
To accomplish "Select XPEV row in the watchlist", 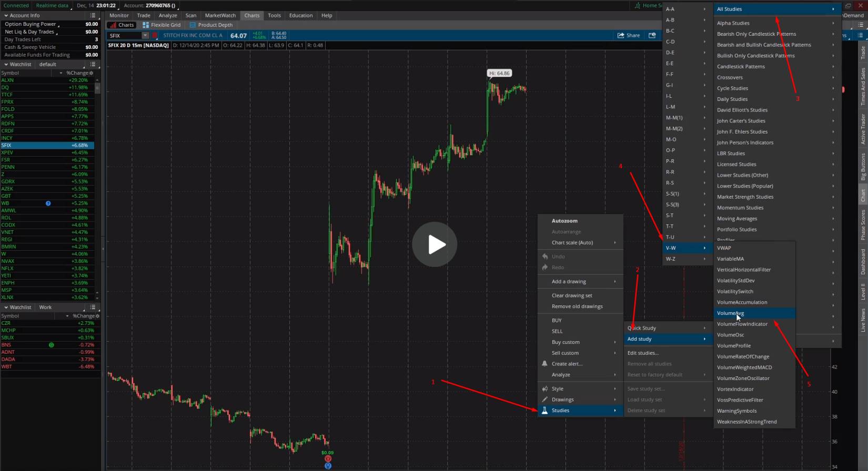I will click(7, 152).
